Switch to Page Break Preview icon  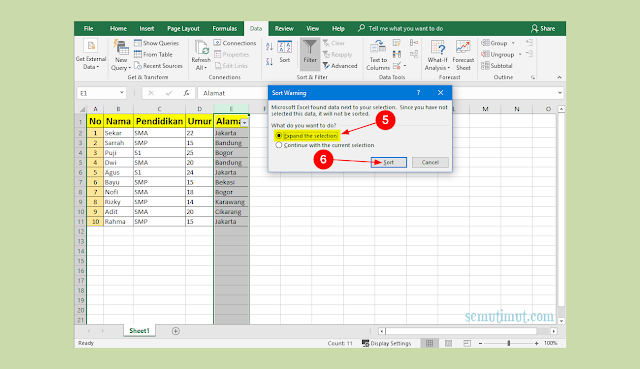coord(467,343)
